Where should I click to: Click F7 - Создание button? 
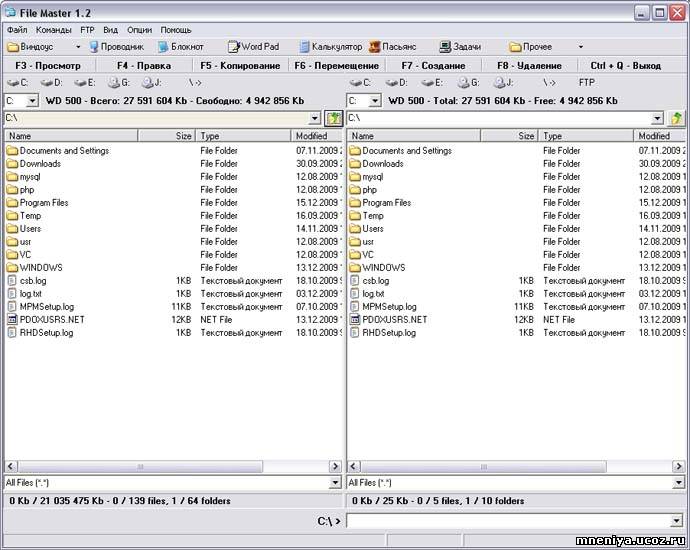tap(433, 66)
